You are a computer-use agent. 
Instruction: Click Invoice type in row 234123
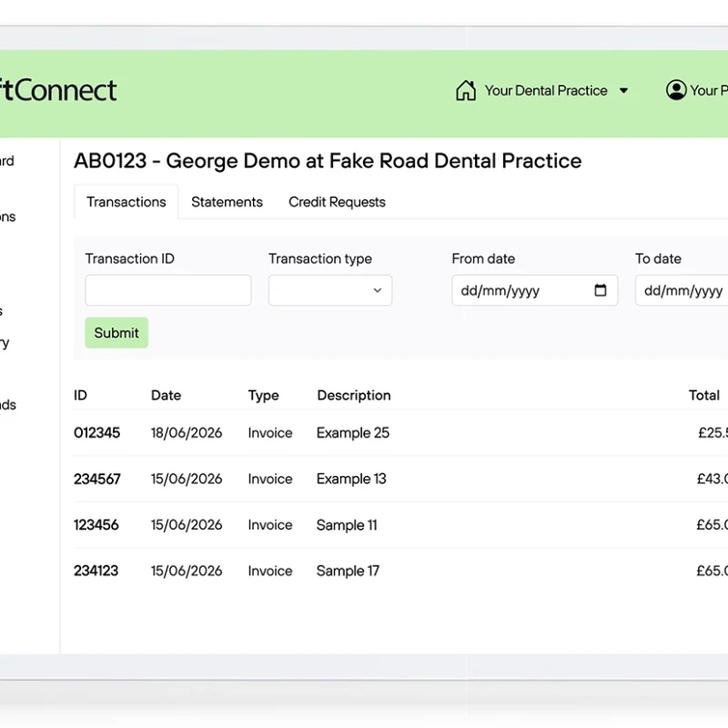[270, 571]
